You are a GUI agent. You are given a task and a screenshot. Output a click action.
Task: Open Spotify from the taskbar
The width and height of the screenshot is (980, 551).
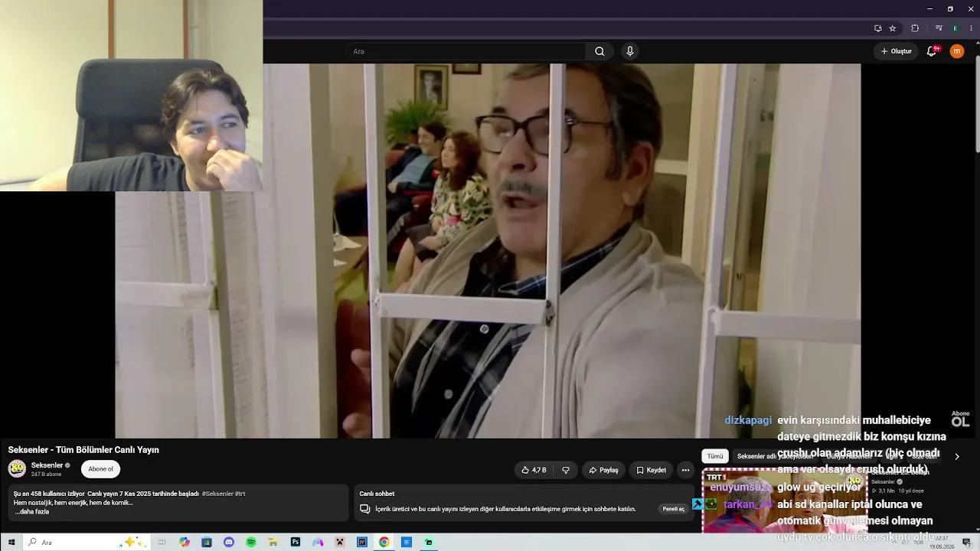point(251,543)
